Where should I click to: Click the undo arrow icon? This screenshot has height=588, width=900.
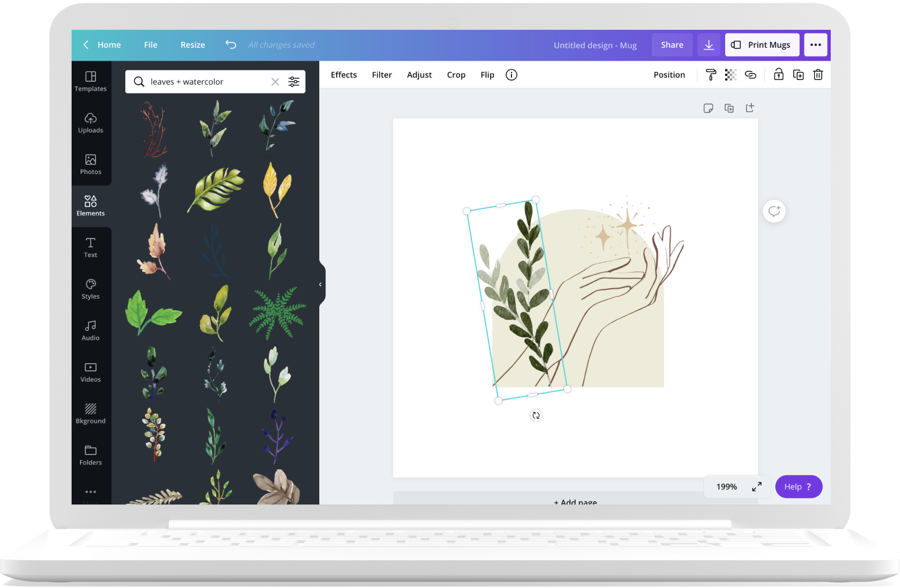[x=231, y=45]
